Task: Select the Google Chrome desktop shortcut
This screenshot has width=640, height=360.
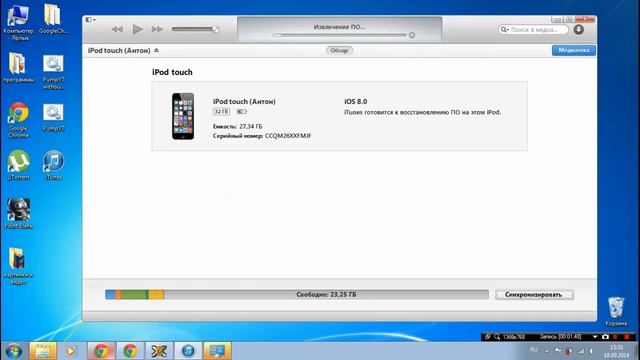Action: [18, 120]
